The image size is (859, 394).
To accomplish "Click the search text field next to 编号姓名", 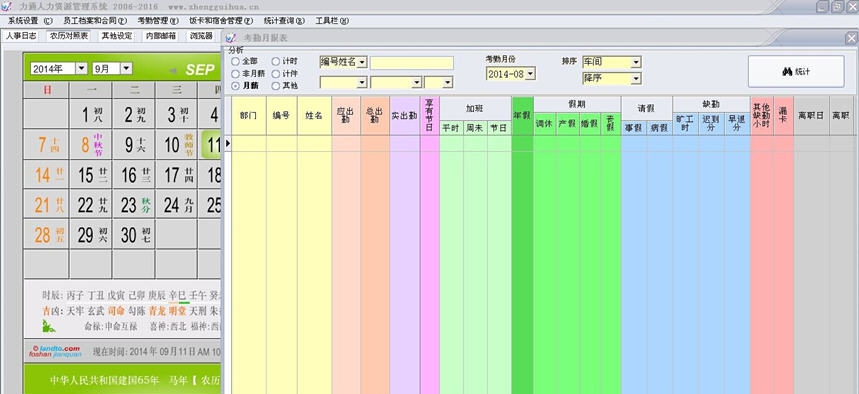I will [x=411, y=62].
